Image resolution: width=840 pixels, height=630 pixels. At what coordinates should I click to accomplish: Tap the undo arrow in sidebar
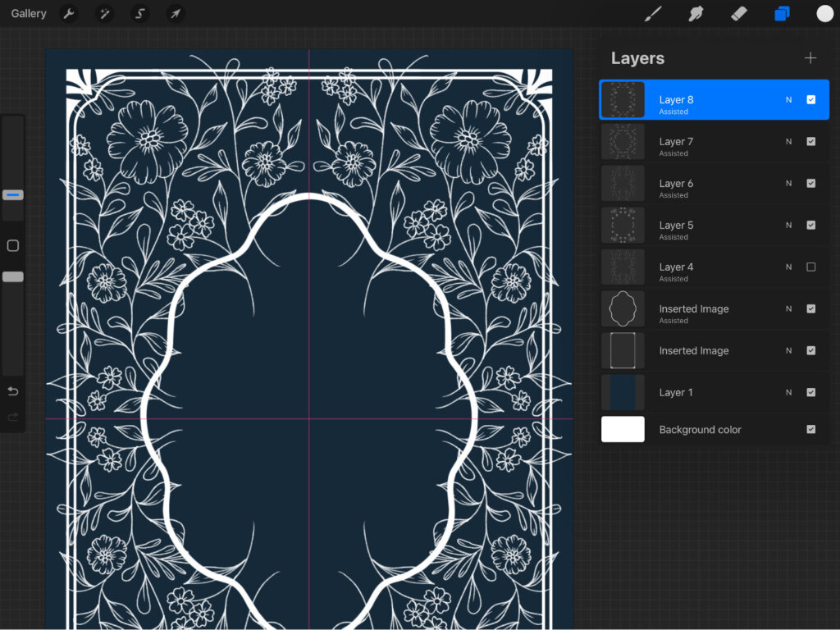pos(12,391)
